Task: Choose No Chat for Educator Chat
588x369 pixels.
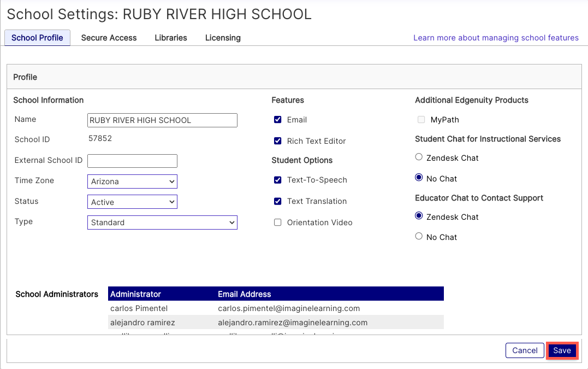Action: pos(419,237)
